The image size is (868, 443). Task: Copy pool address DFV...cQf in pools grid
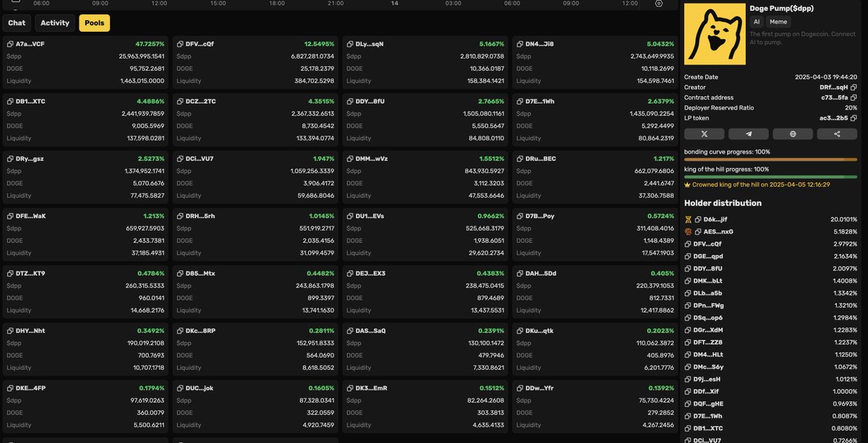click(x=179, y=44)
